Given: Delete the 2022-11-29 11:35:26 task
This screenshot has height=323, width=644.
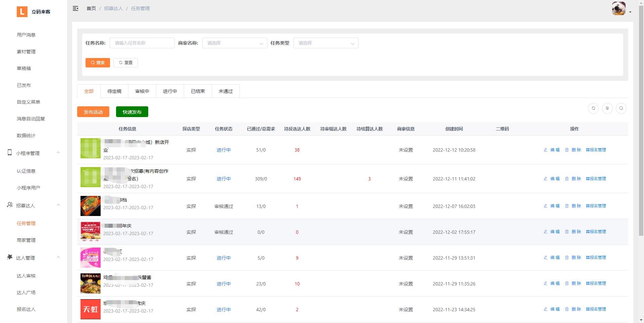Looking at the screenshot, I should tap(573, 283).
